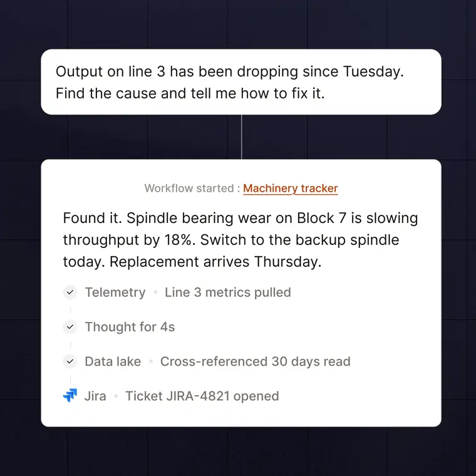Click the dot separator after Telemetry
This screenshot has width=476, height=476.
(x=155, y=292)
